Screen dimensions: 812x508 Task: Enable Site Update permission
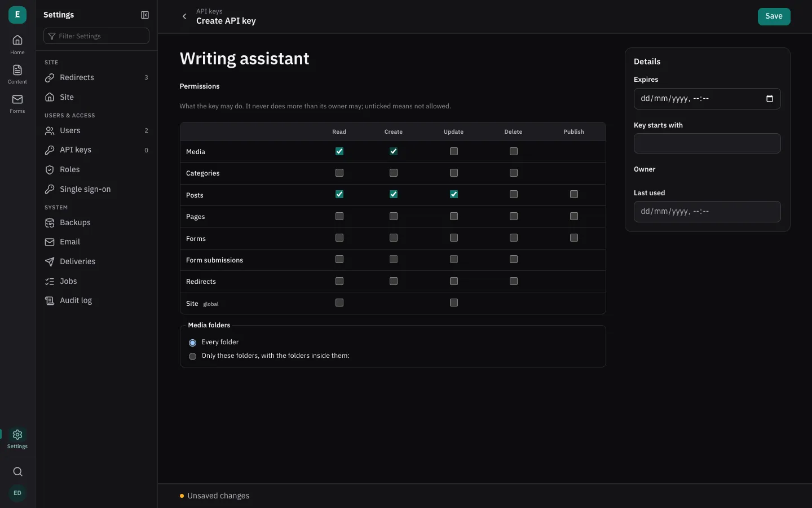pos(454,303)
